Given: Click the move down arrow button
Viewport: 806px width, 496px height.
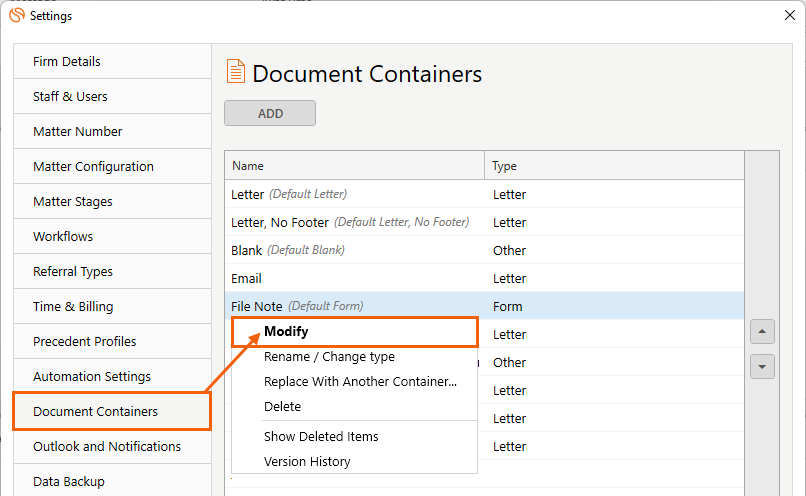Looking at the screenshot, I should click(x=762, y=367).
